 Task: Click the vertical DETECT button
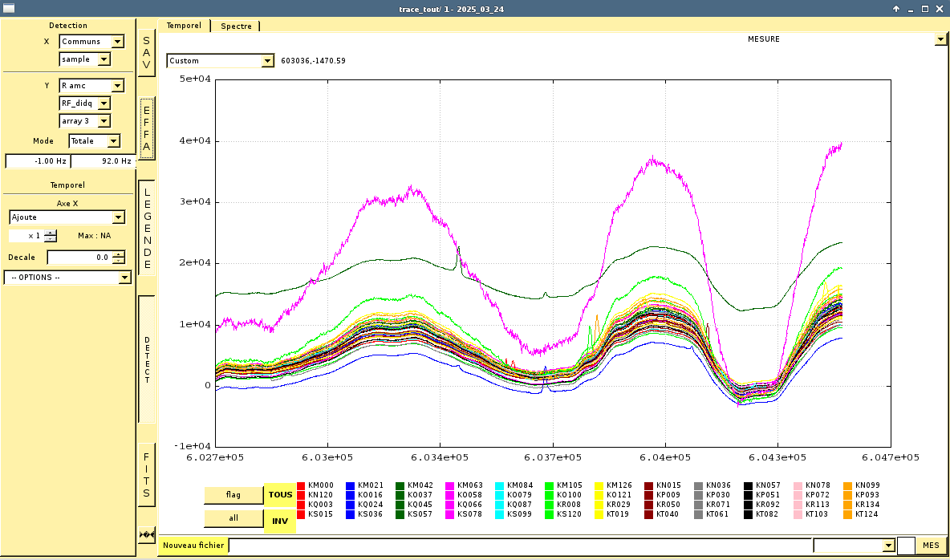[147, 359]
